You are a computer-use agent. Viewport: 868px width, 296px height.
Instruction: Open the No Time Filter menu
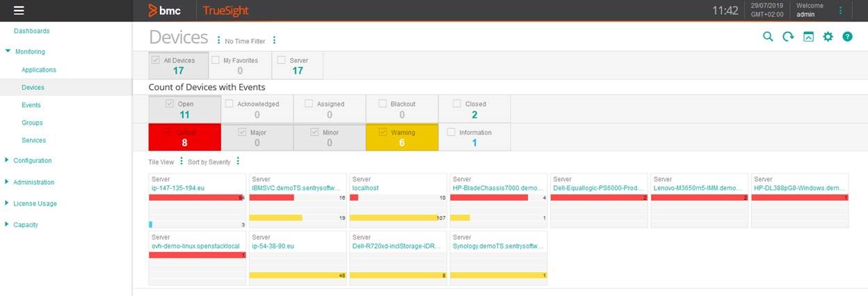(274, 40)
